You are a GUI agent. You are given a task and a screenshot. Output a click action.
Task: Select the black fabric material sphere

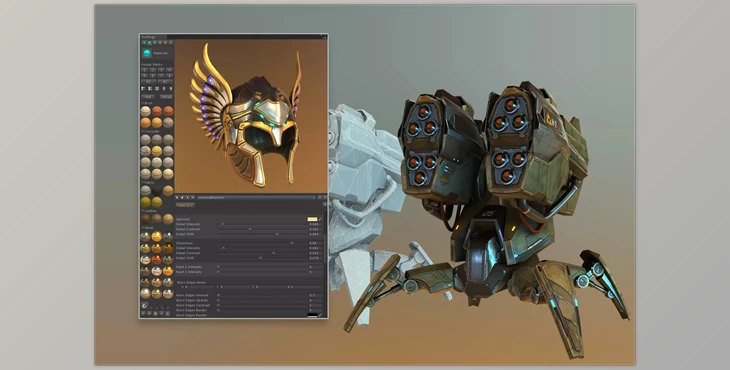157,190
